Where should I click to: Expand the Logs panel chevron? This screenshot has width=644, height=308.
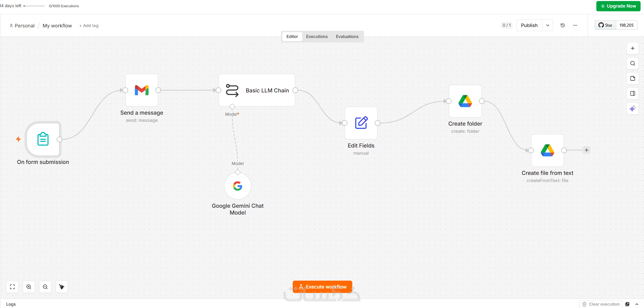pyautogui.click(x=636, y=304)
